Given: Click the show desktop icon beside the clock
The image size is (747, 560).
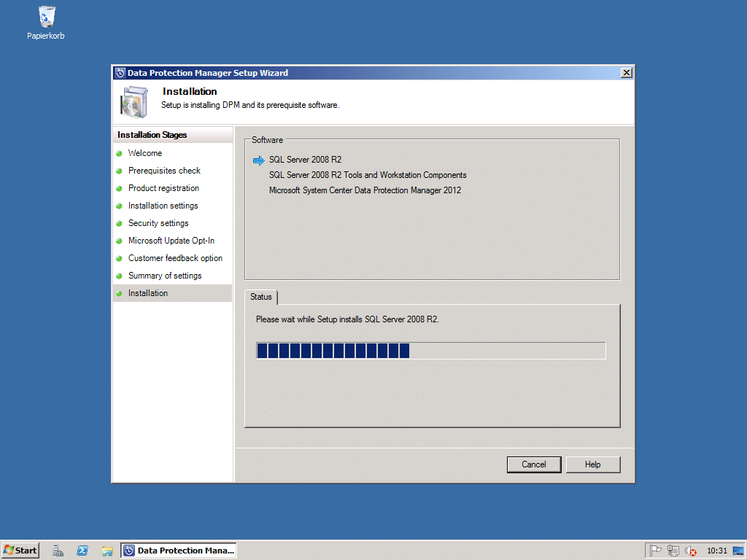Looking at the screenshot, I should click(x=738, y=551).
